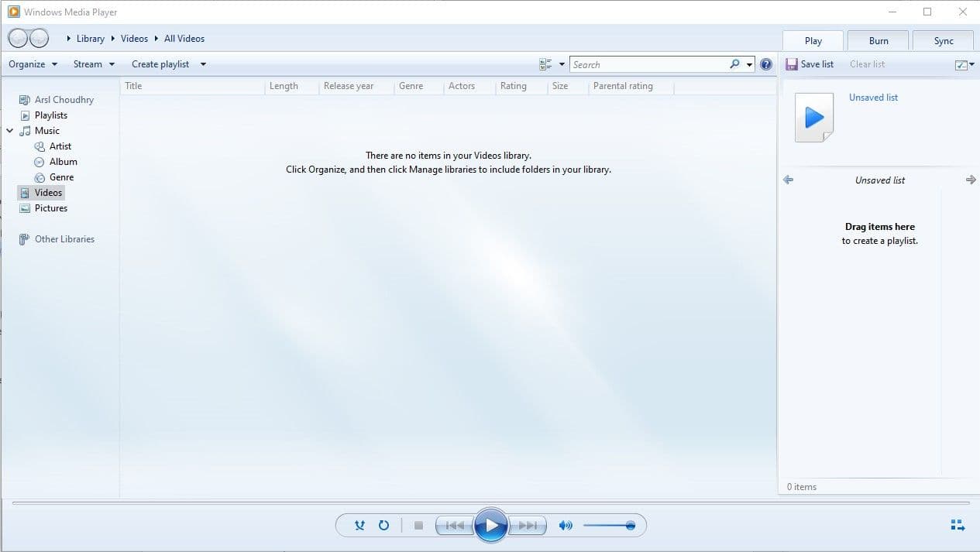Screen dimensions: 980x552
Task: Collapse the Music tree node
Action: click(x=10, y=131)
